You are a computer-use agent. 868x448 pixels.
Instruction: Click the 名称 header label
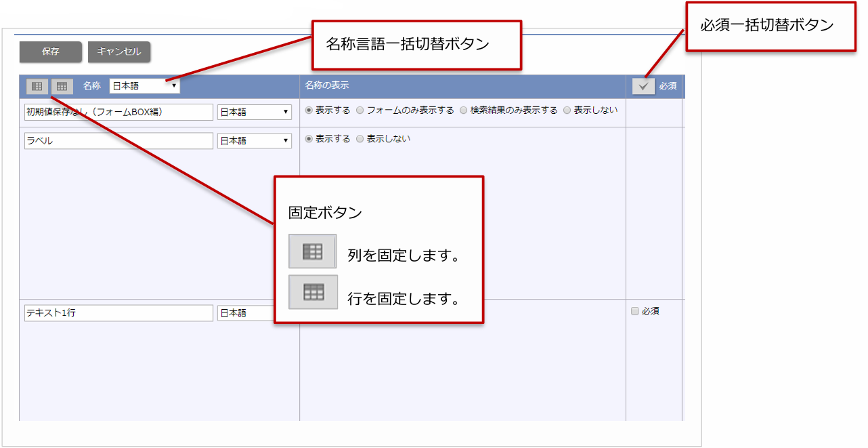coord(92,86)
